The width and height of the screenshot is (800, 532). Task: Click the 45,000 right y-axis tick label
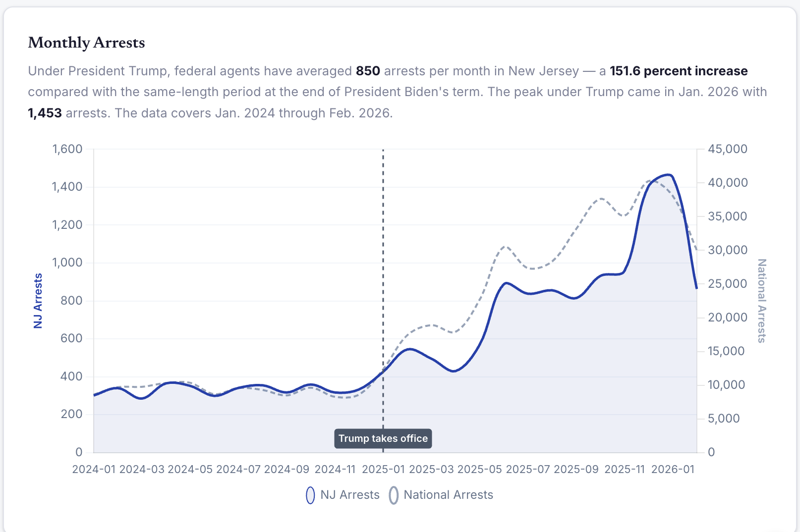tap(728, 149)
